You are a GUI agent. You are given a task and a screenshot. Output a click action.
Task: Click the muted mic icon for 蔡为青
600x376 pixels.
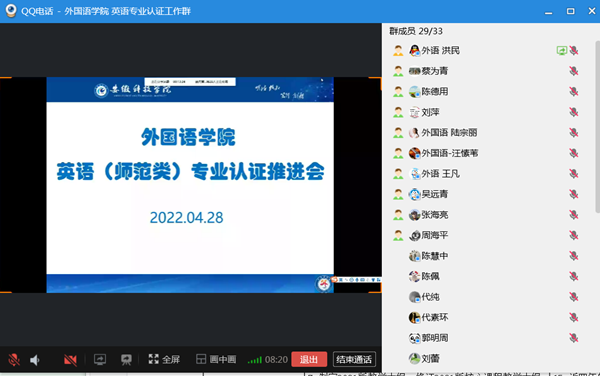click(573, 71)
